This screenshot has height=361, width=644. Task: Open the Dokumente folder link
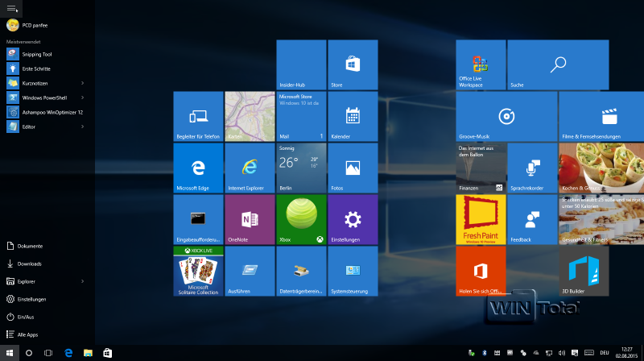[x=29, y=246]
